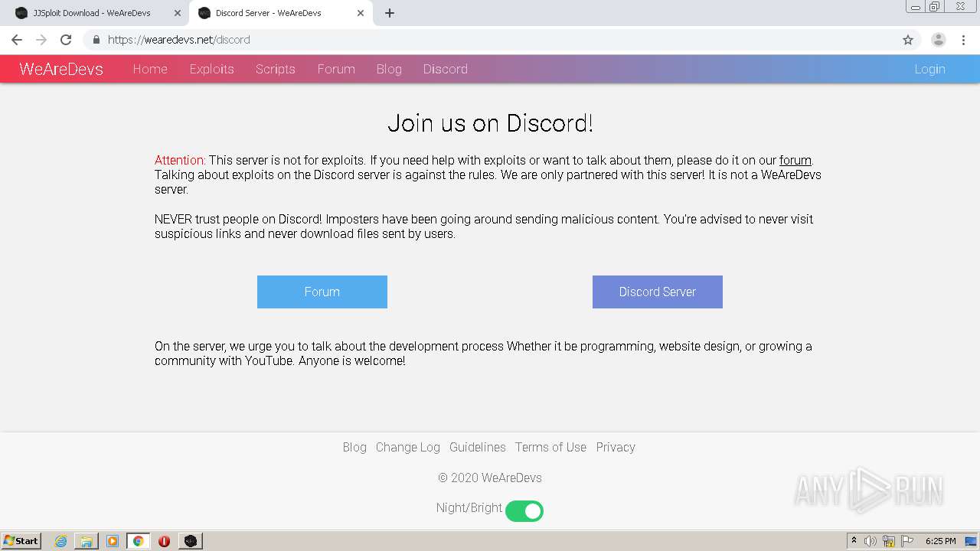View site security lock info
The height and width of the screenshot is (551, 980).
pyautogui.click(x=96, y=40)
